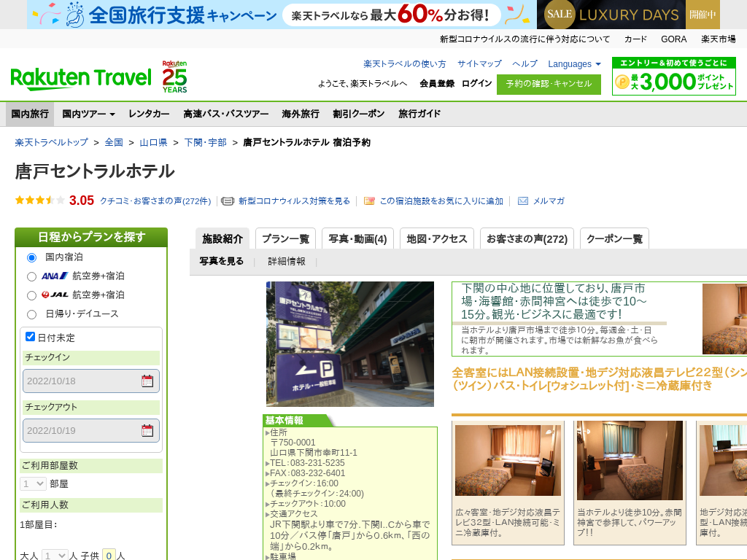Open the room photo captioned 広々客室
This screenshot has height=560, width=747.
pyautogui.click(x=508, y=460)
